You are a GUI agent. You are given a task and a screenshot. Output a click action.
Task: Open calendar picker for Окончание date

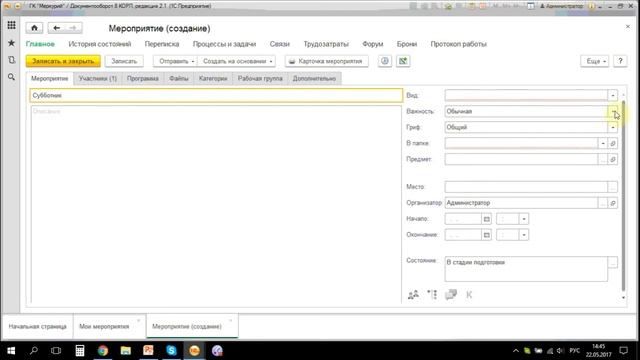(x=487, y=235)
